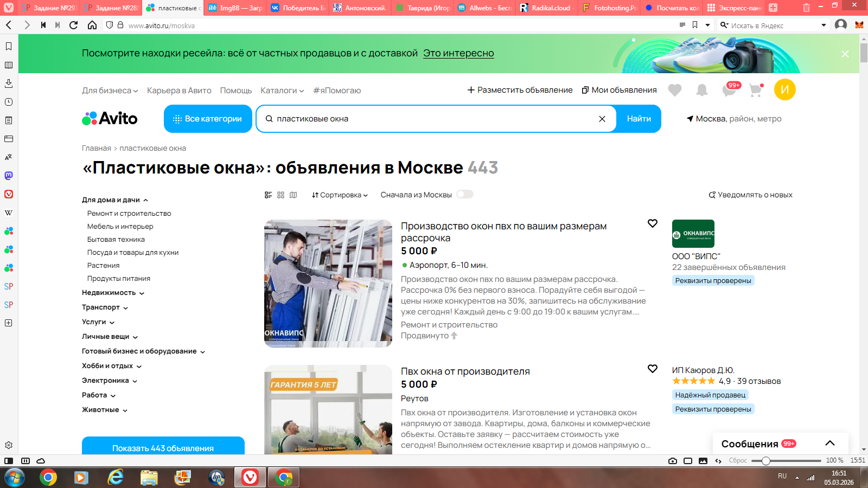Click the RU language indicator in tray
868x488 pixels.
pyautogui.click(x=782, y=476)
